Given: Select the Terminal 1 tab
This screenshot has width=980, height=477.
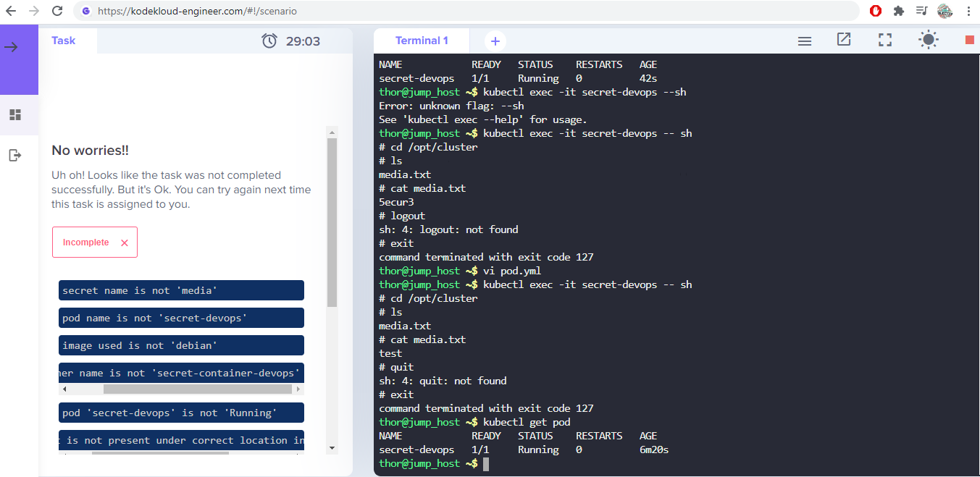Looking at the screenshot, I should pos(422,41).
